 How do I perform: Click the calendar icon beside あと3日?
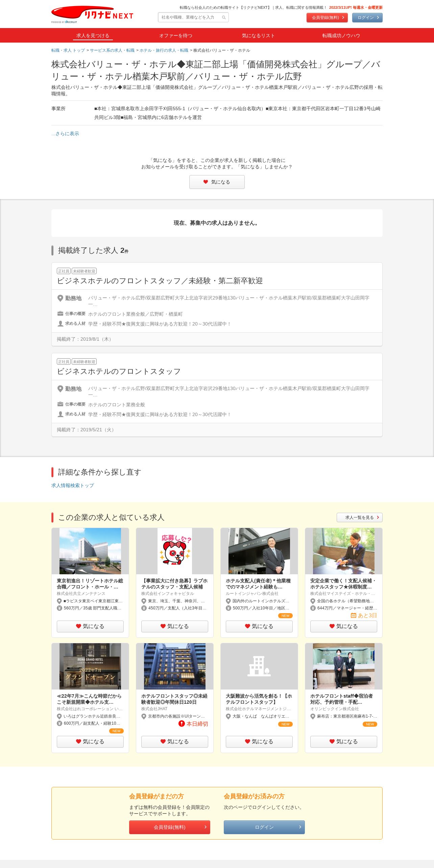coord(354,616)
